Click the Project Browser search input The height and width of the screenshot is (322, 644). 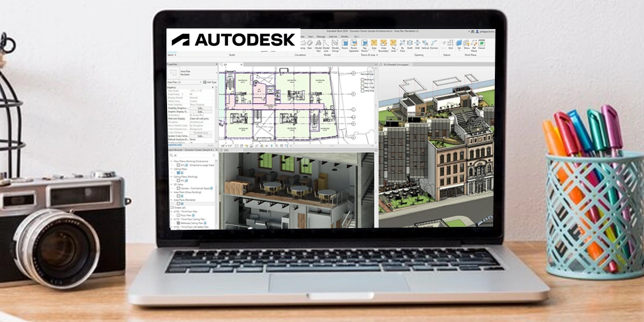point(193,155)
